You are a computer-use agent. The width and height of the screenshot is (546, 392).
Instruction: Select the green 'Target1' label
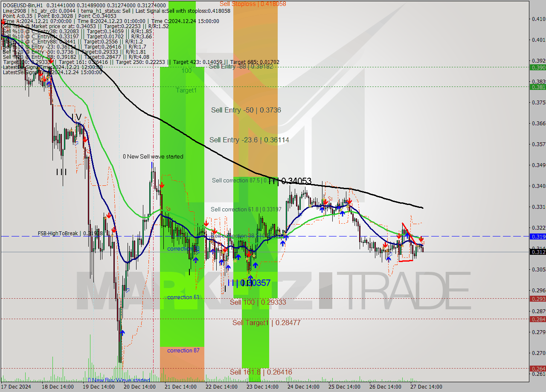point(186,91)
